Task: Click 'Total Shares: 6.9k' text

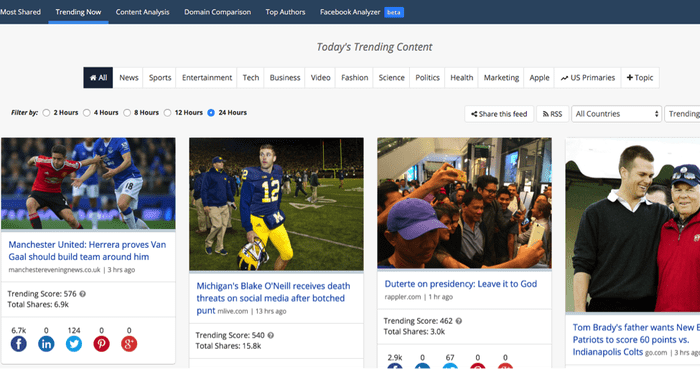Action: click(x=38, y=305)
